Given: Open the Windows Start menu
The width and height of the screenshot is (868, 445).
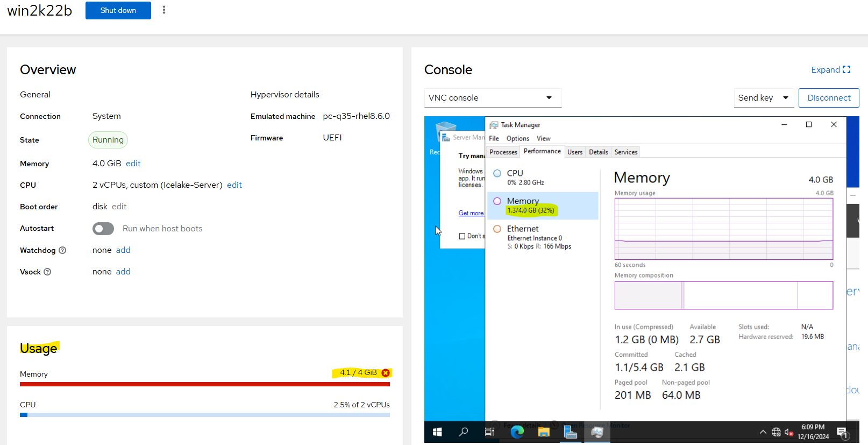Looking at the screenshot, I should (437, 432).
